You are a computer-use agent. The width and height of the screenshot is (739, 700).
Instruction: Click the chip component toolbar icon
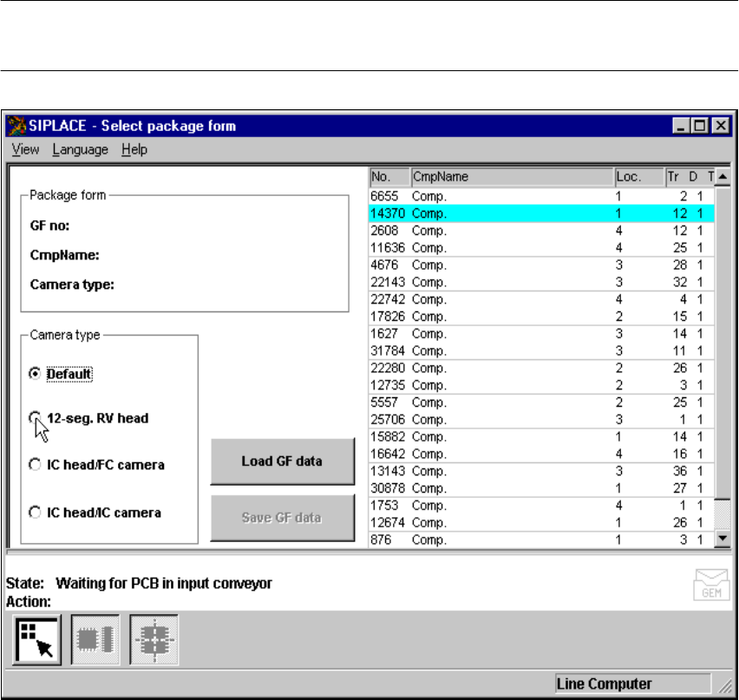click(93, 639)
